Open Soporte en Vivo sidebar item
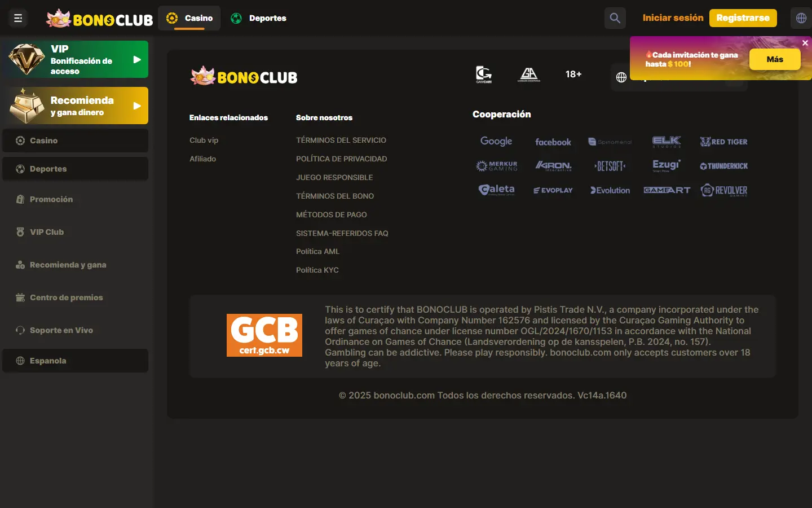Image resolution: width=812 pixels, height=508 pixels. click(x=76, y=330)
